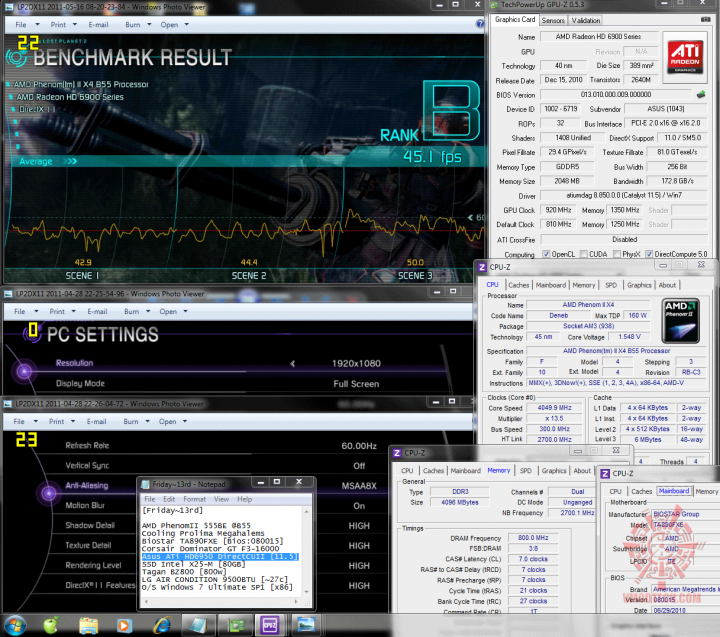This screenshot has height=637, width=720.
Task: Click the GPU Clock 920 MHz field in GPU-Z
Action: pyautogui.click(x=558, y=210)
